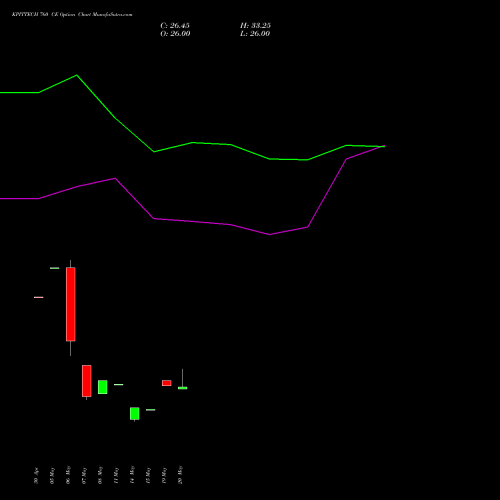Image resolution: width=500 pixels, height=500 pixels.
Task: Click the '30 Apr' date axis label
Action: [x=36, y=476]
